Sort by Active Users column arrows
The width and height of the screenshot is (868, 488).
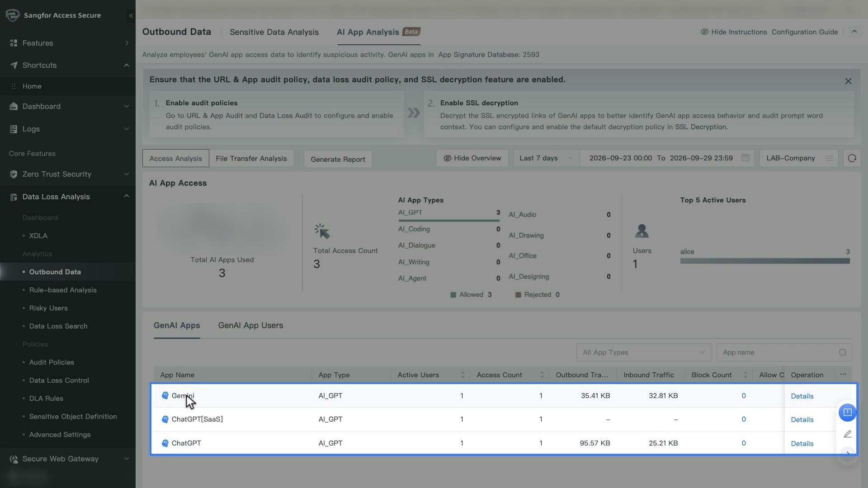pyautogui.click(x=462, y=375)
